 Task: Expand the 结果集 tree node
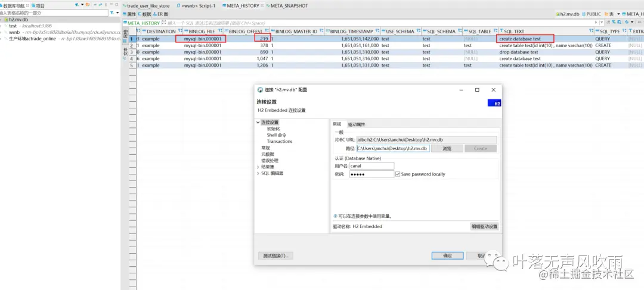coord(258,167)
